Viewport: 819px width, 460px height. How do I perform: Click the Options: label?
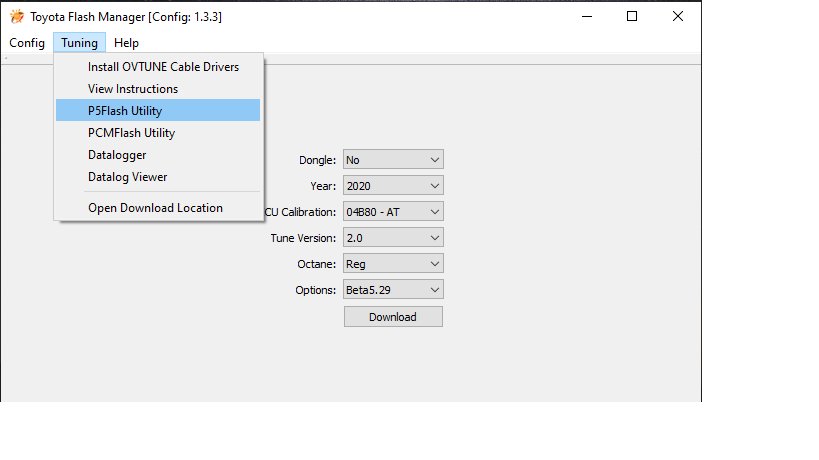tap(315, 290)
